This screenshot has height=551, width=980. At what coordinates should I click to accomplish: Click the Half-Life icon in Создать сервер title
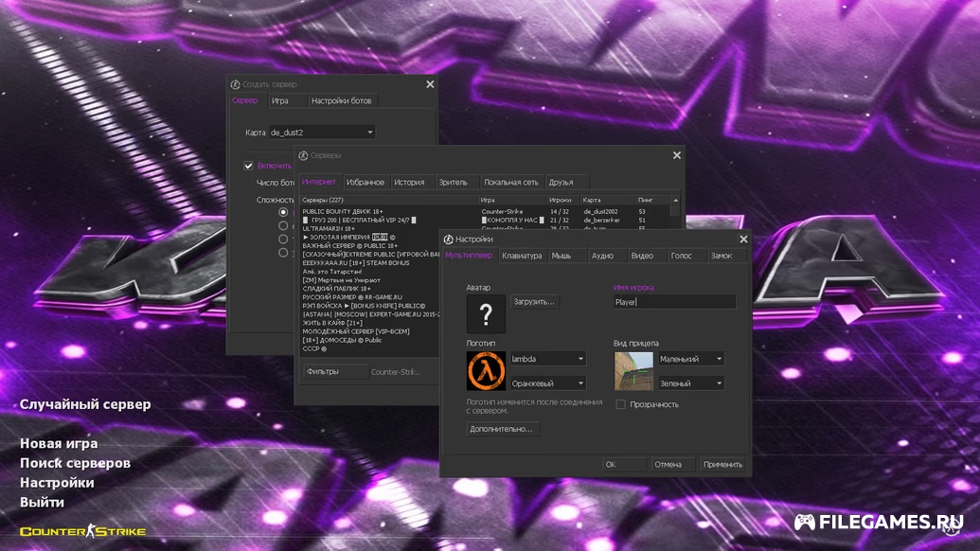click(235, 84)
